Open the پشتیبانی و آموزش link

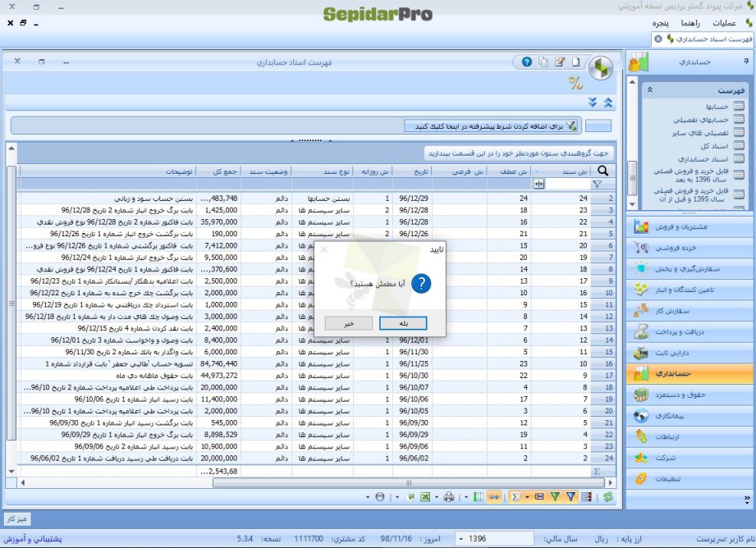pyautogui.click(x=34, y=538)
